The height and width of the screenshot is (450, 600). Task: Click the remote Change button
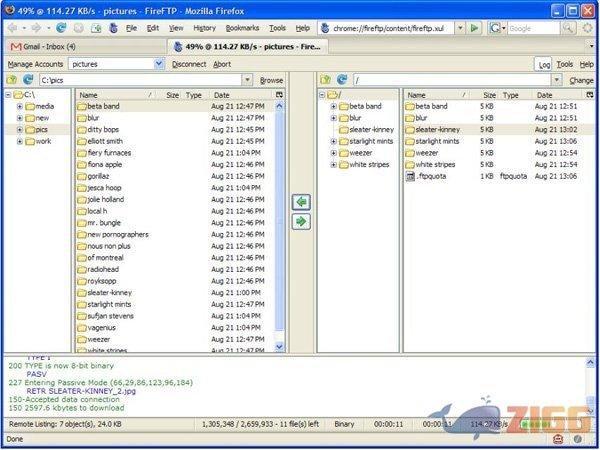[581, 80]
